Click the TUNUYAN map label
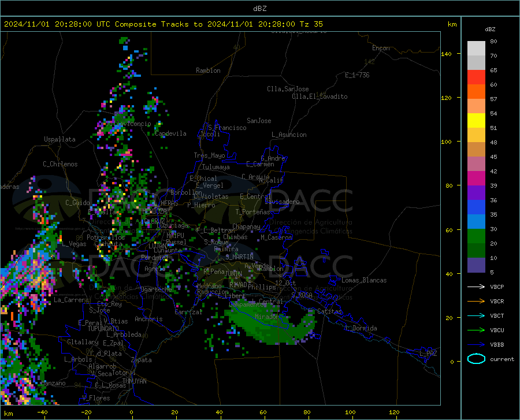The height and width of the screenshot is (420, 520). [134, 381]
